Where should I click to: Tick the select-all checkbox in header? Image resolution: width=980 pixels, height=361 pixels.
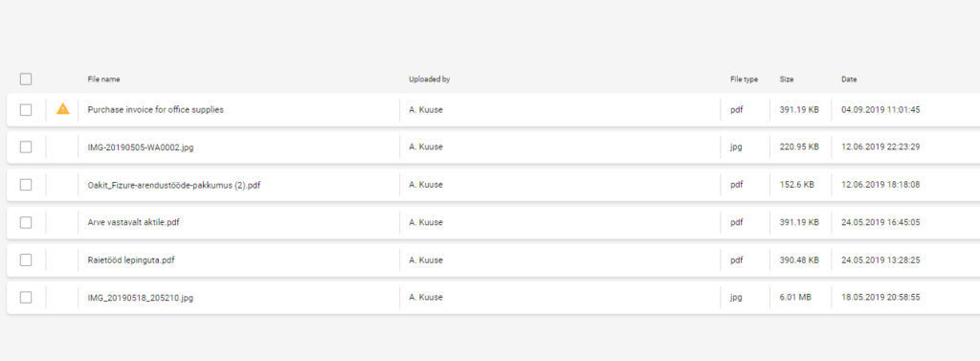[26, 79]
